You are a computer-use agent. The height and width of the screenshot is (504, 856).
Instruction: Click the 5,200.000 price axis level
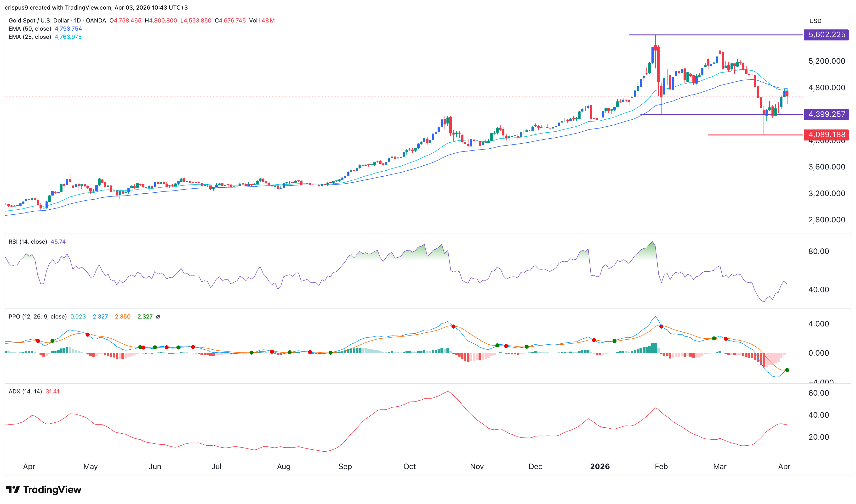click(x=827, y=61)
